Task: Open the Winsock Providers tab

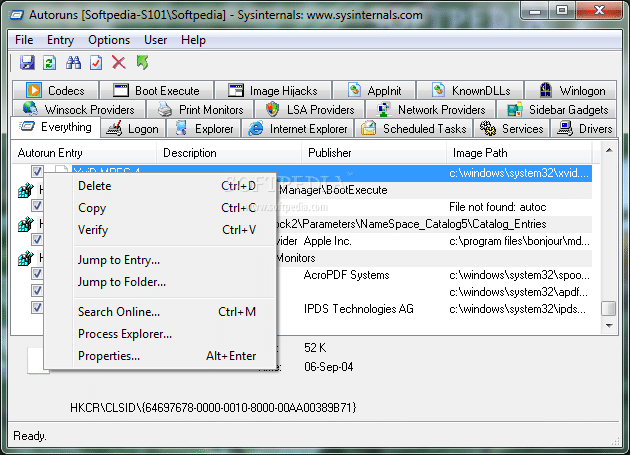Action: [x=78, y=109]
